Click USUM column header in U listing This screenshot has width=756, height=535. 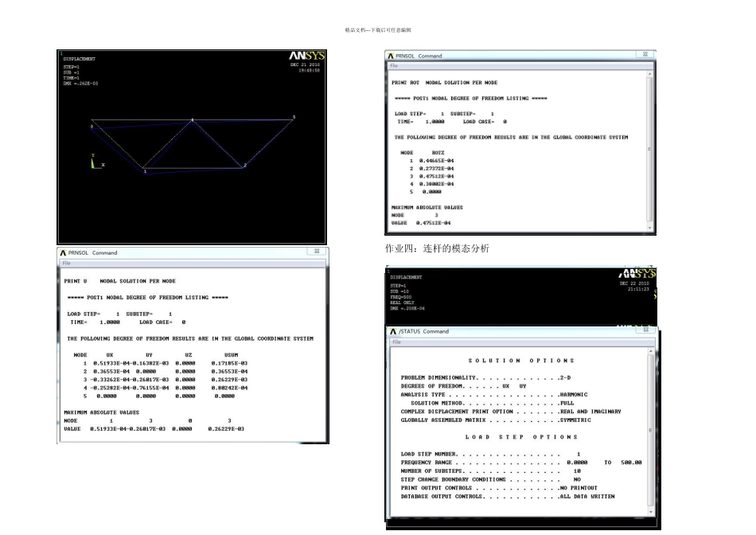pyautogui.click(x=231, y=355)
